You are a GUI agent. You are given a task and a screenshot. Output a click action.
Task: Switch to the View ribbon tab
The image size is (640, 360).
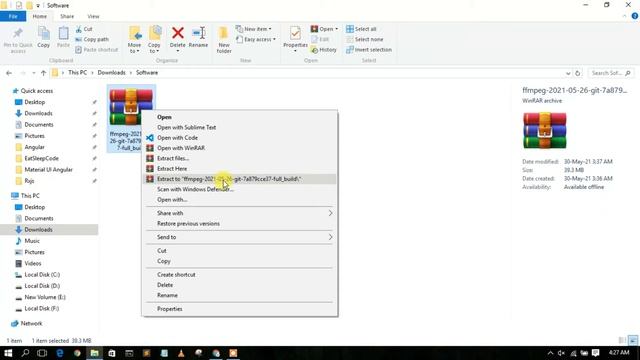click(x=93, y=16)
